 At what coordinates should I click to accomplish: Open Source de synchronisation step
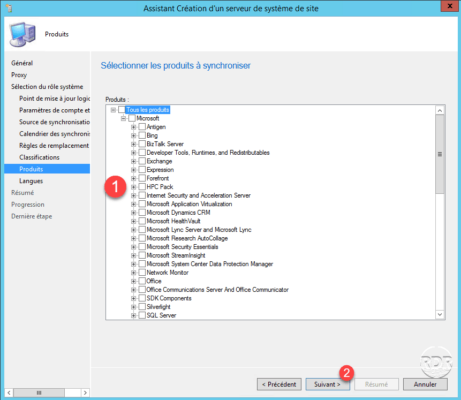click(x=55, y=122)
